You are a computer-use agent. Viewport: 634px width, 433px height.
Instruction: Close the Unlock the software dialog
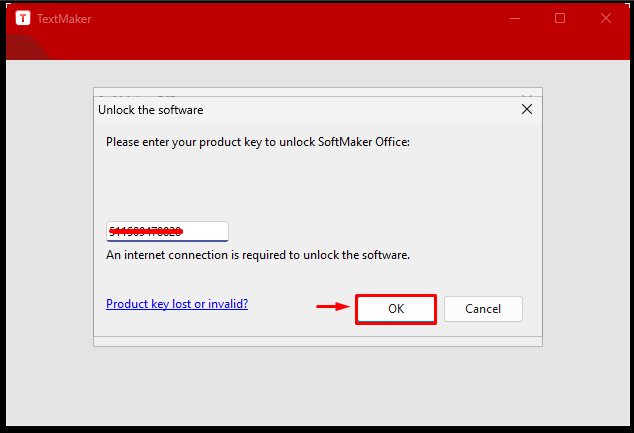point(527,109)
